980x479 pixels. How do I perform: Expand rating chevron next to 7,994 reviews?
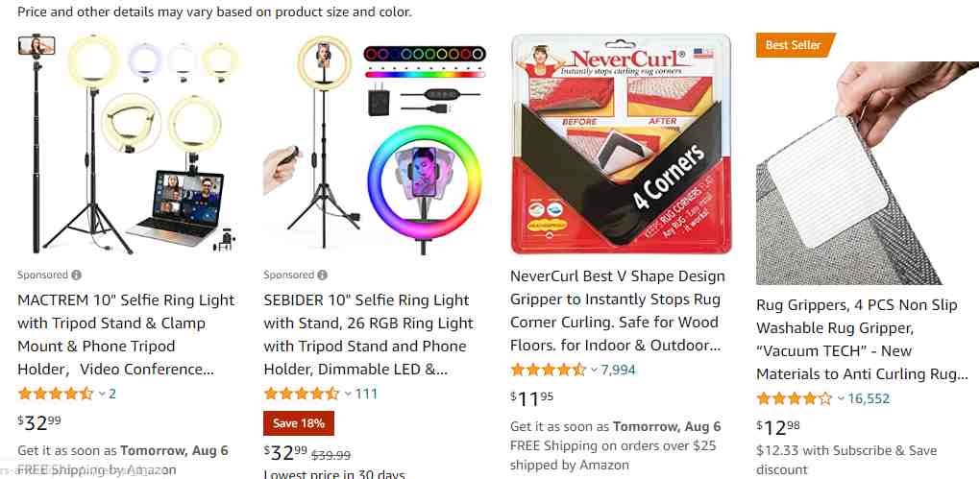pyautogui.click(x=594, y=371)
